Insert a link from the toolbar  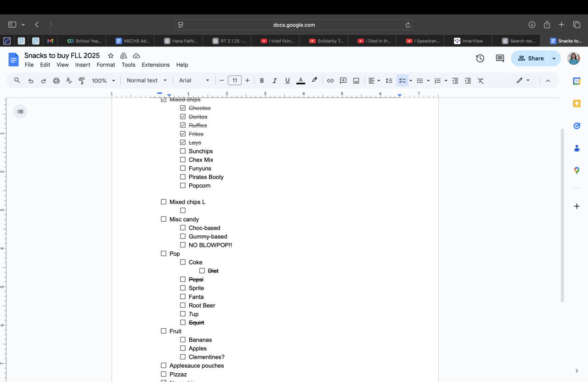click(x=330, y=81)
